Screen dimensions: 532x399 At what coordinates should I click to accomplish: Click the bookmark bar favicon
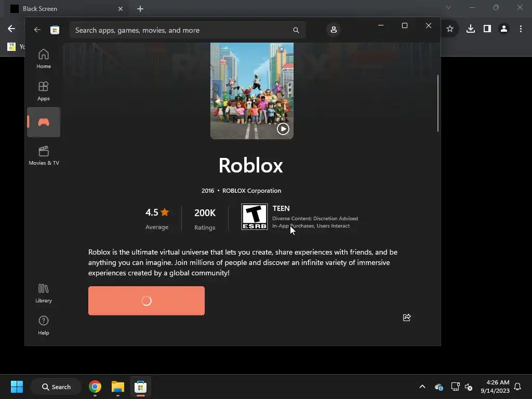11,46
